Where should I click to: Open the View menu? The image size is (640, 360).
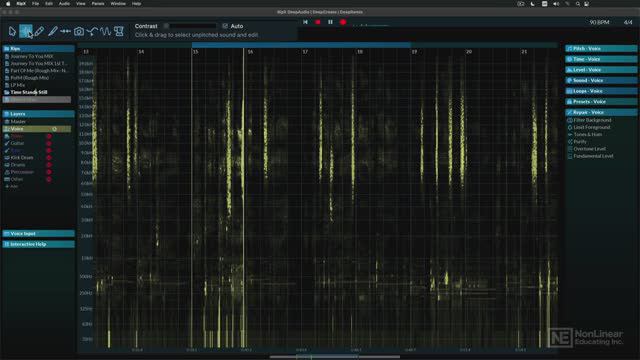(x=80, y=4)
